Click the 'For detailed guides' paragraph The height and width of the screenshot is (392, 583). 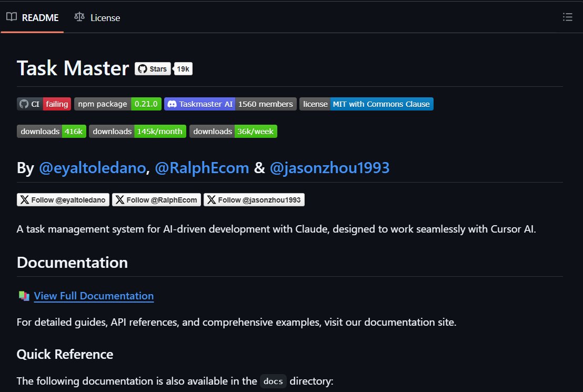click(236, 322)
